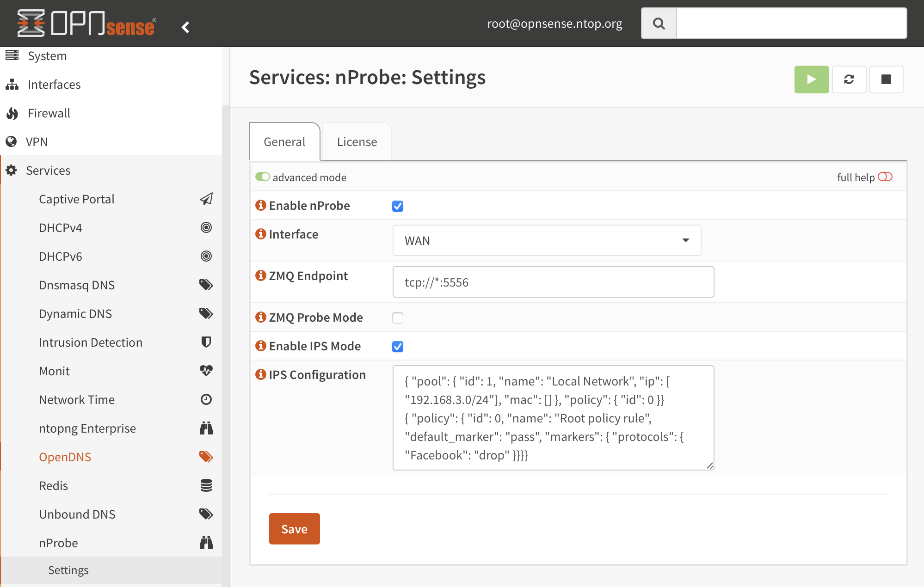Click the search magnifier icon
The image size is (924, 587).
click(659, 23)
